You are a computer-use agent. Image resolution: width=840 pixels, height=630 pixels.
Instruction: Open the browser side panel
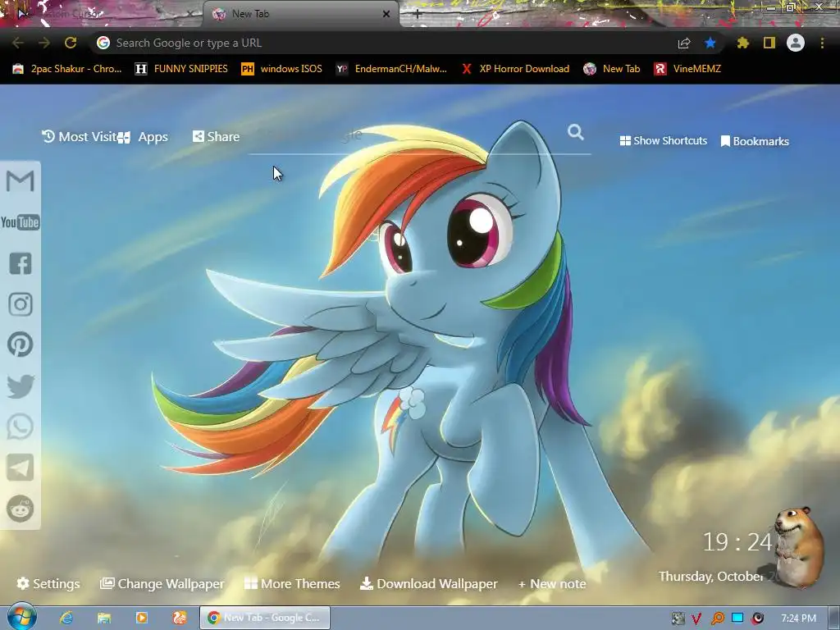769,43
